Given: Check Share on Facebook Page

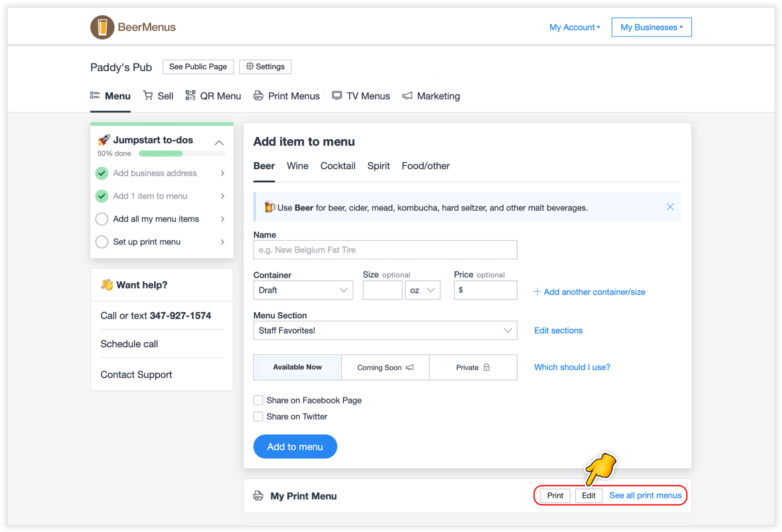Looking at the screenshot, I should click(x=258, y=400).
